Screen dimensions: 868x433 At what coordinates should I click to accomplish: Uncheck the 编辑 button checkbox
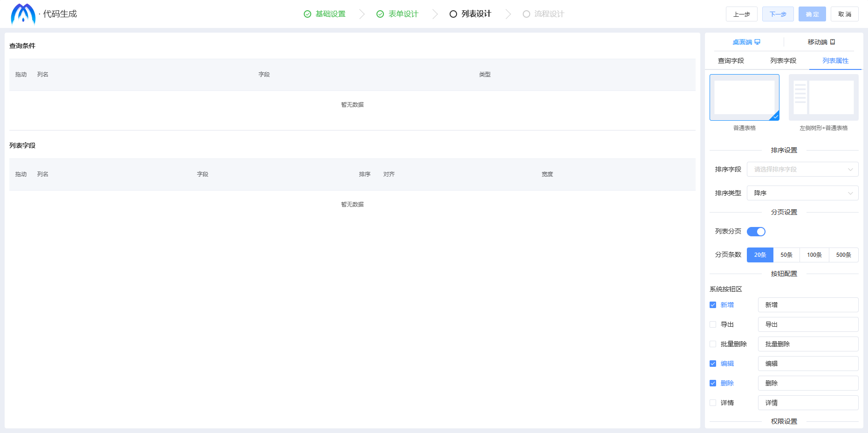[x=713, y=364]
